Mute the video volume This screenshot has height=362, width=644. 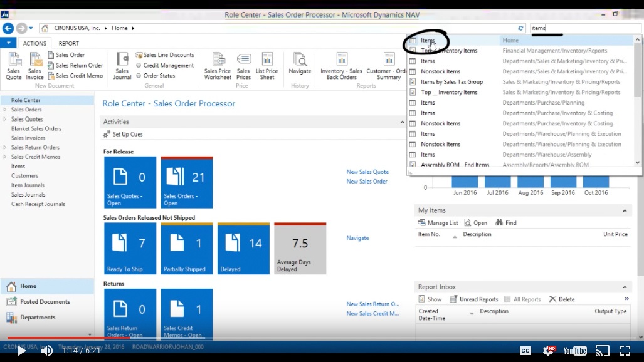tap(47, 351)
